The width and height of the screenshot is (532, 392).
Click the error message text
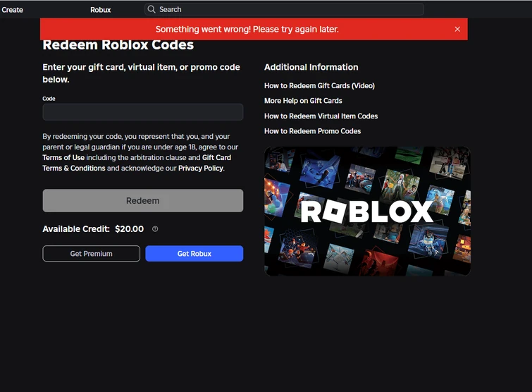[247, 29]
